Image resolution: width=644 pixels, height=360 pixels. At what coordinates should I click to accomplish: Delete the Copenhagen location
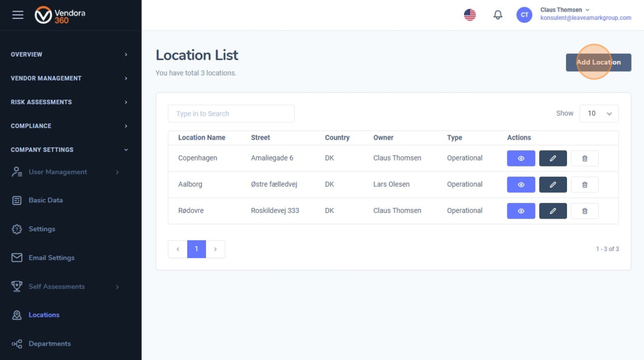tap(584, 158)
